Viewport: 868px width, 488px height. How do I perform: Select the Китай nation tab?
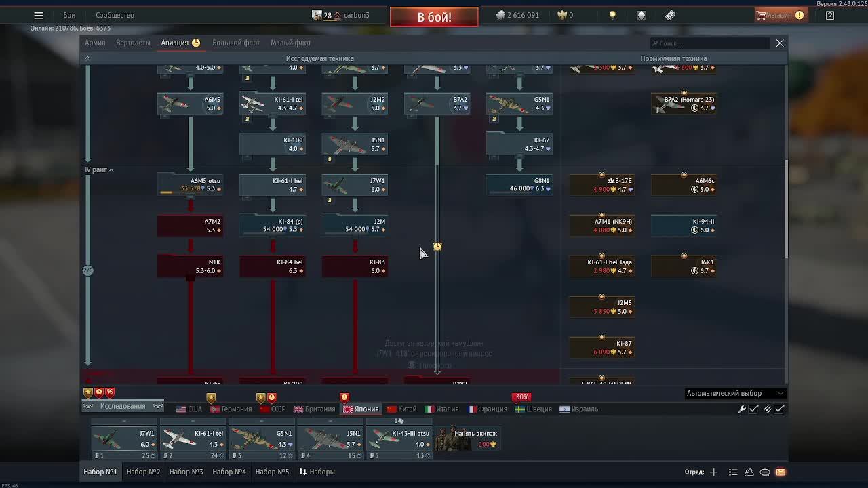click(x=401, y=409)
